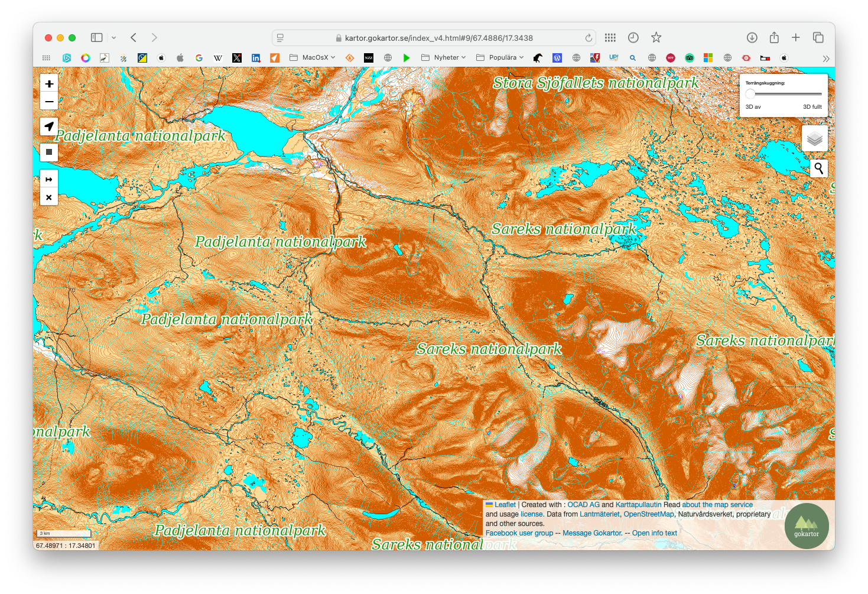This screenshot has width=868, height=594.
Task: Show the hidden bookmarks overflow
Action: tap(825, 59)
